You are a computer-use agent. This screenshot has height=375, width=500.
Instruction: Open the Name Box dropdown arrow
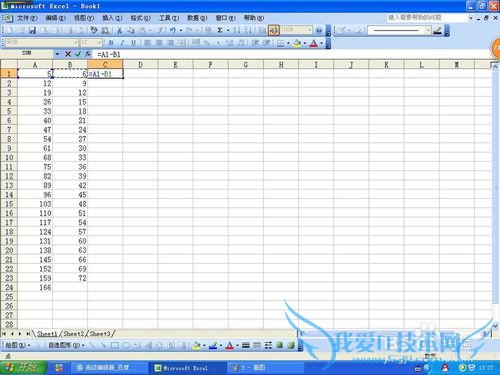pos(57,54)
